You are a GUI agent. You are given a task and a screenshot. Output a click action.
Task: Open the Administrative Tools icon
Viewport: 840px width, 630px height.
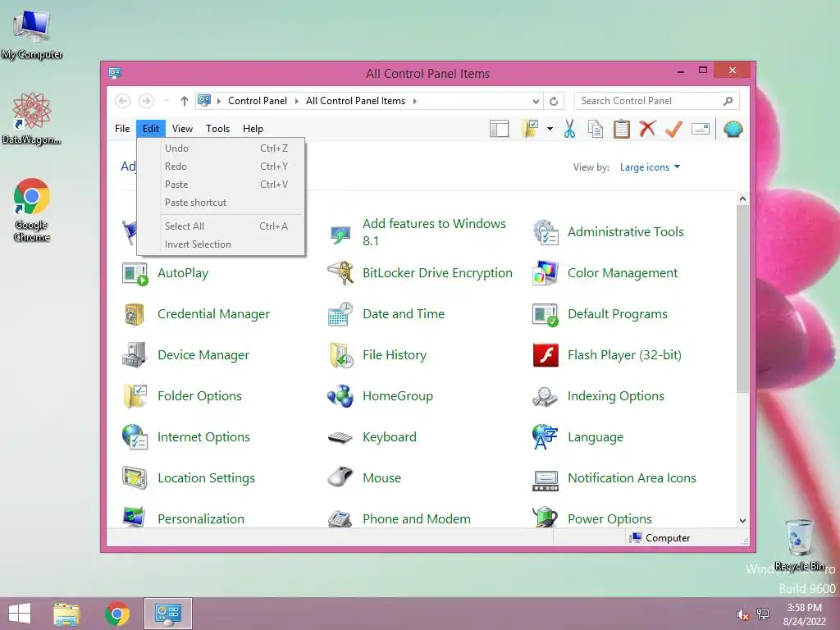point(546,232)
